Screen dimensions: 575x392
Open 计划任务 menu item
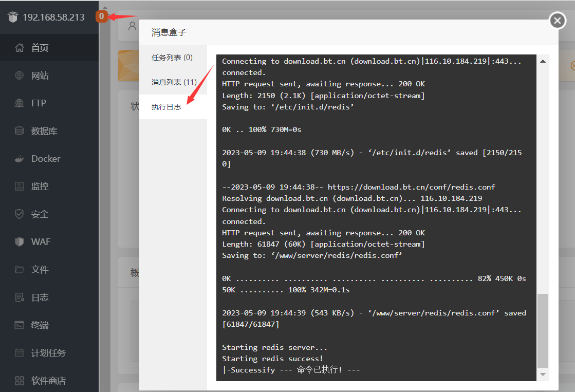(x=49, y=353)
